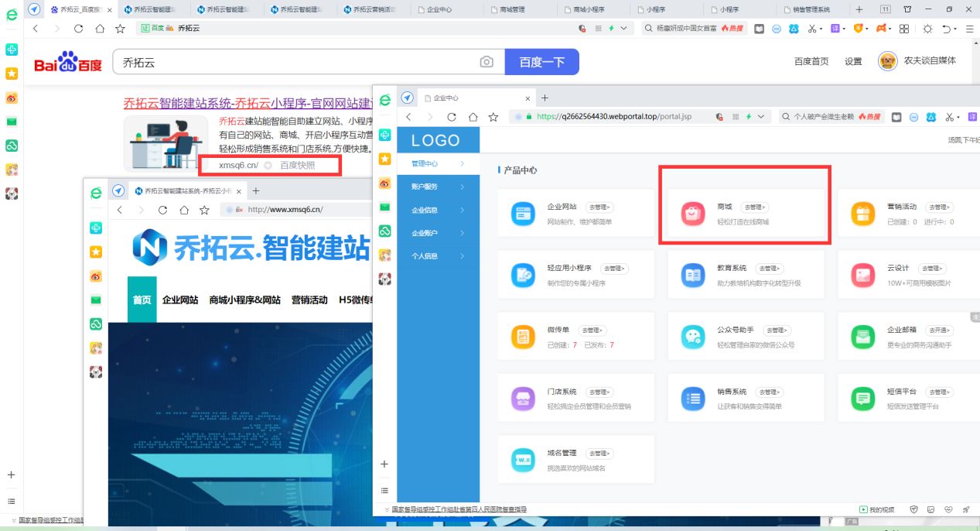Click the sun brightness icon in toolbar

(928, 29)
